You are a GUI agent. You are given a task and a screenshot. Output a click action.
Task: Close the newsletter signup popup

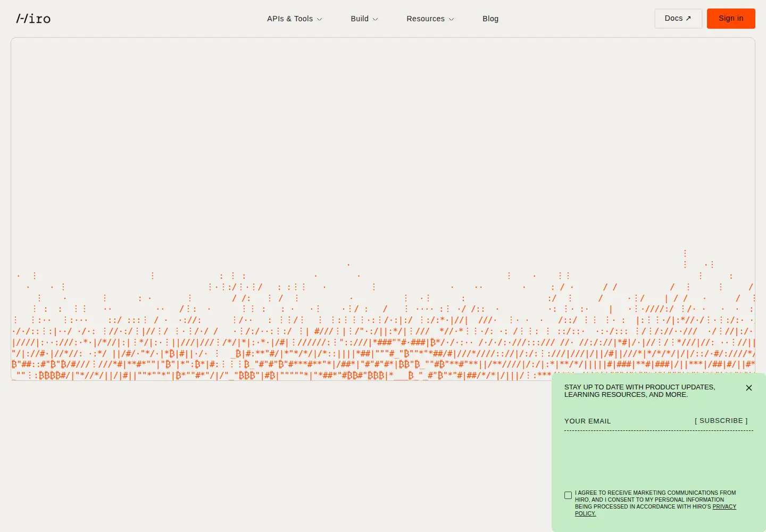pyautogui.click(x=749, y=388)
